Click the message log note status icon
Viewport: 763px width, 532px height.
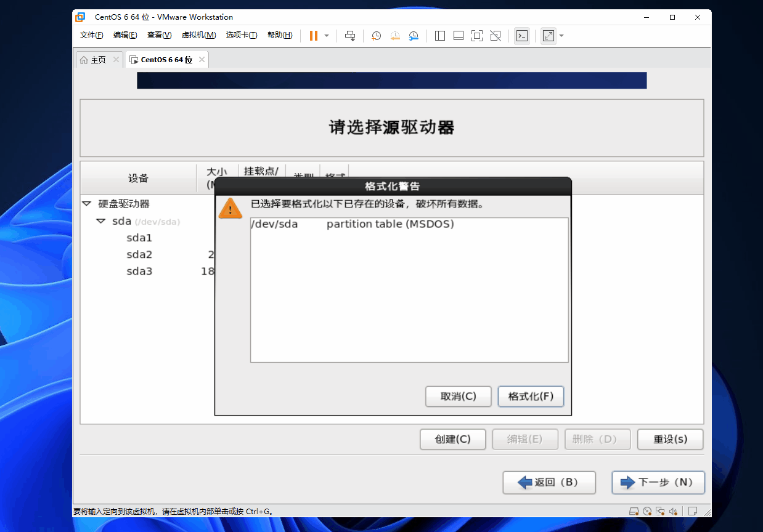coord(693,511)
